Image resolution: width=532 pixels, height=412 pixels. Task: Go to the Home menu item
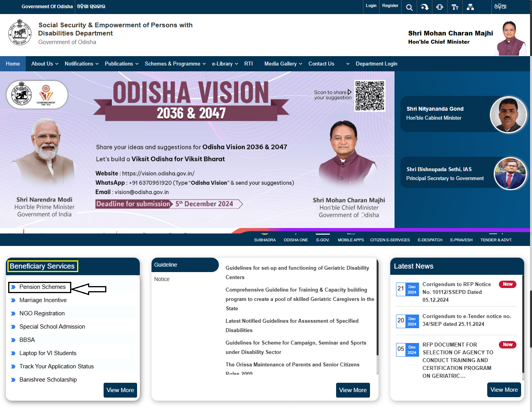(13, 64)
